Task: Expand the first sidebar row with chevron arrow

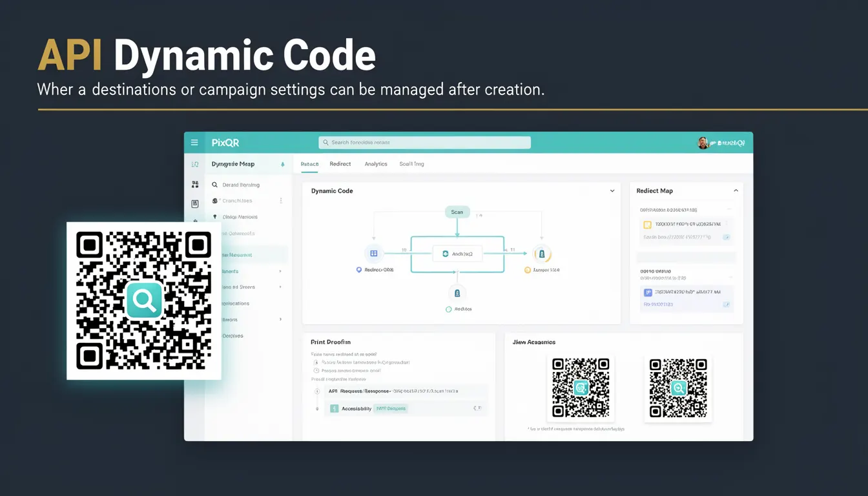Action: tap(280, 271)
